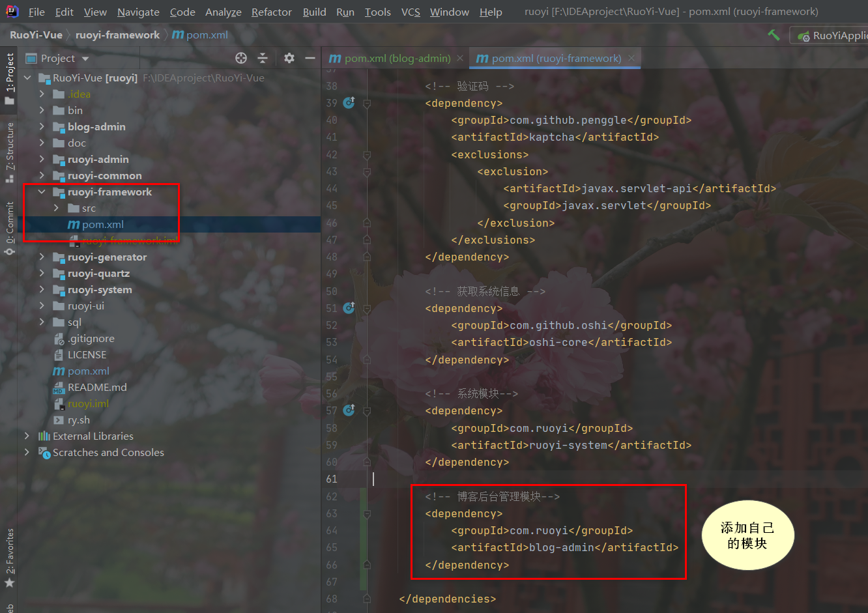The image size is (868, 613).
Task: Toggle the 1: Project tool window stripe
Action: 9,78
